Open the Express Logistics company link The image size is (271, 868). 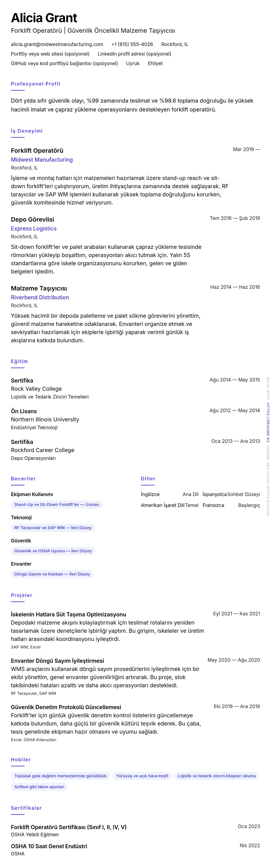[x=33, y=228]
